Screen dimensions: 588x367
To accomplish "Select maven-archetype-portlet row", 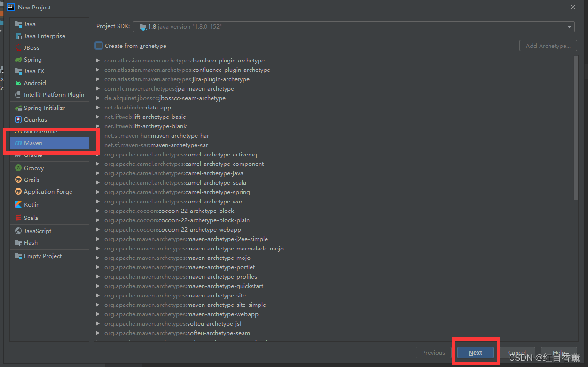I will click(334, 267).
